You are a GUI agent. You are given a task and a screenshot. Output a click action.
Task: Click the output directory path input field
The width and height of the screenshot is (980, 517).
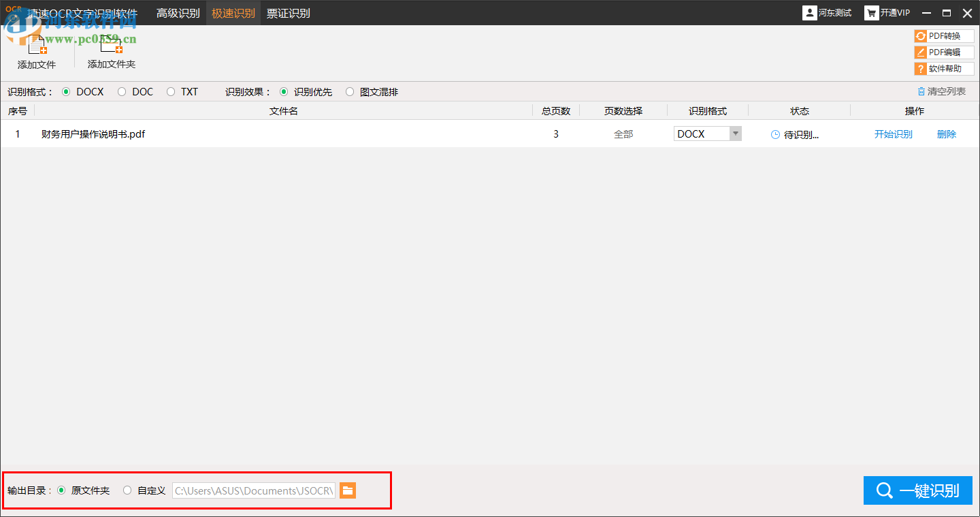[253, 490]
